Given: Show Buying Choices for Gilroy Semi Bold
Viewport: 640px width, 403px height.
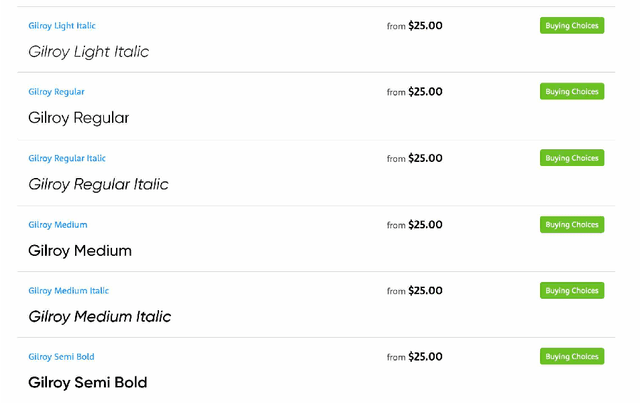Looking at the screenshot, I should [572, 357].
